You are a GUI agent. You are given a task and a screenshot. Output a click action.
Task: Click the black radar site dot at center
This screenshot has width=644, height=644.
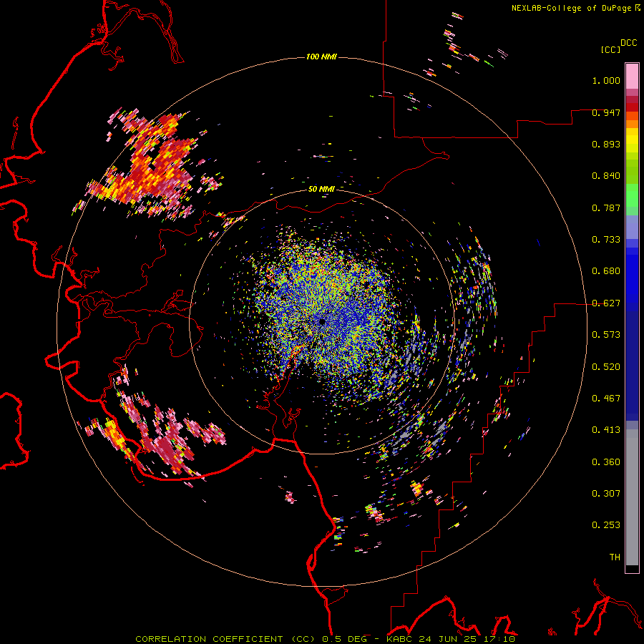pyautogui.click(x=323, y=321)
